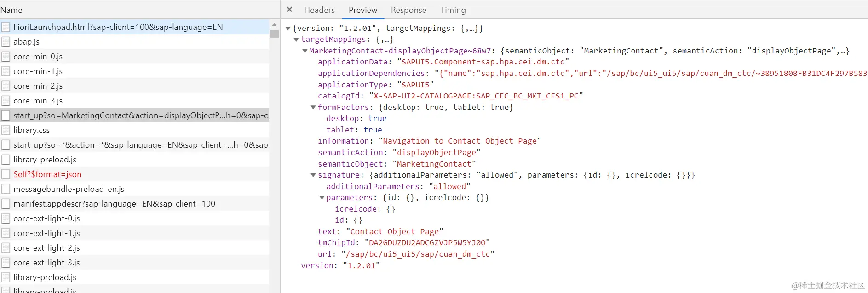
Task: Select the core-min-0.js request
Action: click(x=134, y=57)
